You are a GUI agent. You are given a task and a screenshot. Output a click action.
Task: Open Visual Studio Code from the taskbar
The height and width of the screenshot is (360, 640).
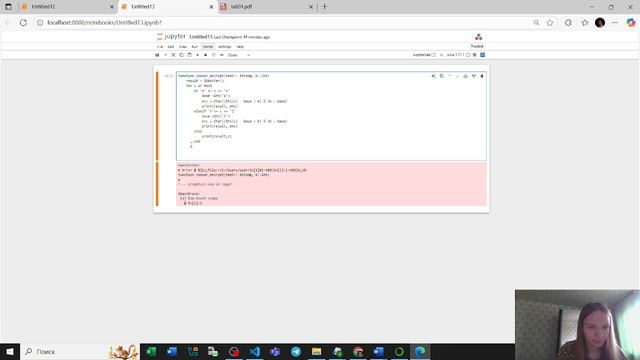point(254,351)
